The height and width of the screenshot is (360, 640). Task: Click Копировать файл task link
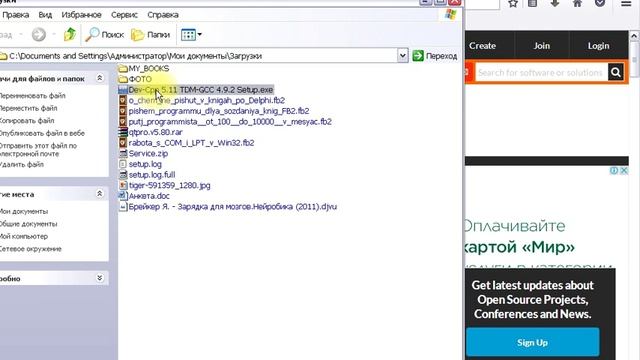(27, 121)
